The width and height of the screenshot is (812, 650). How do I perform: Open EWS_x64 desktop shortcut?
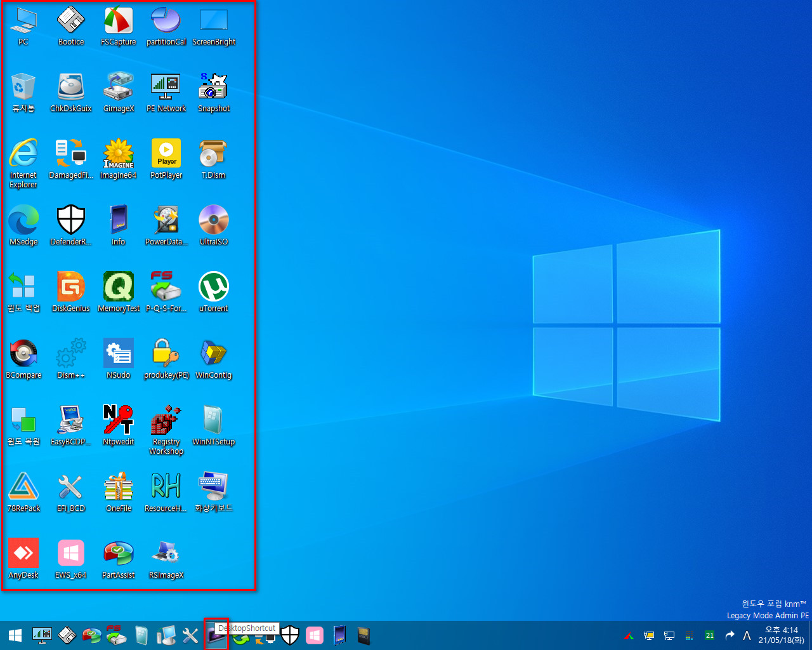coord(71,560)
